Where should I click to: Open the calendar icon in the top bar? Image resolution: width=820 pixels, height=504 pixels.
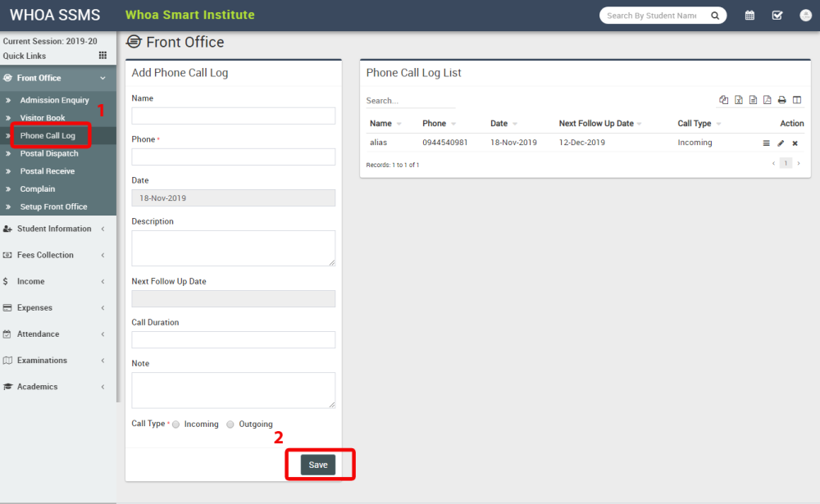point(749,15)
